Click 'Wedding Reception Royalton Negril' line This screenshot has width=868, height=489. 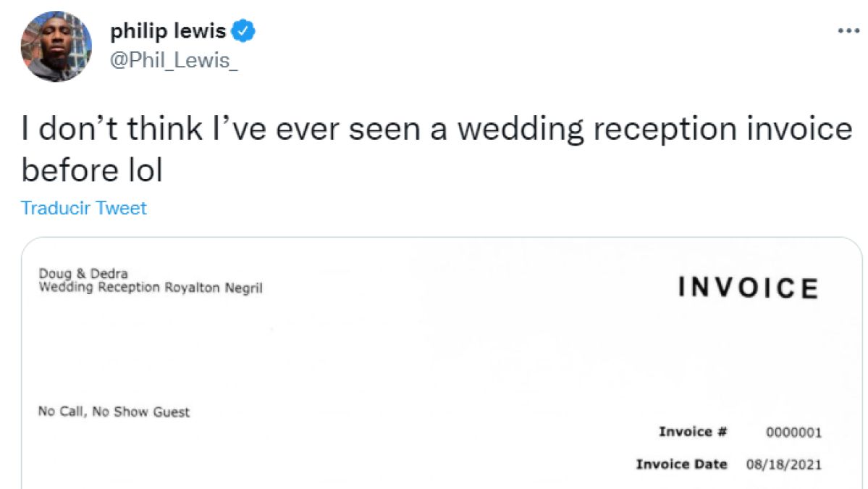pos(150,288)
